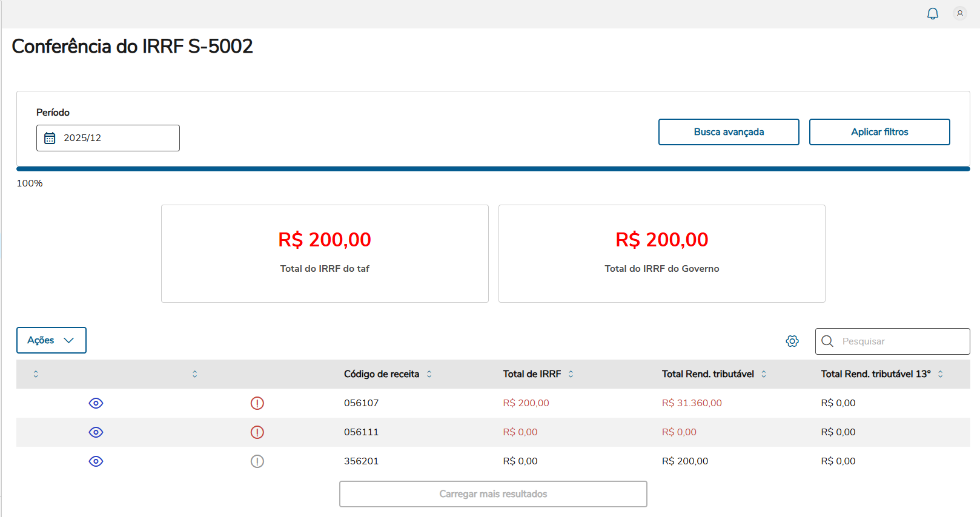View details of the 056111 row
Screen dimensions: 980x517
(96, 432)
